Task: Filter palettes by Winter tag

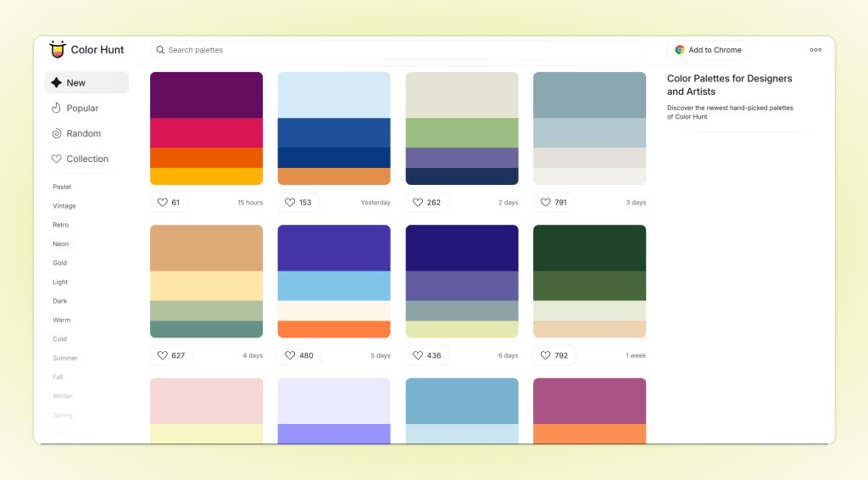Action: point(63,396)
